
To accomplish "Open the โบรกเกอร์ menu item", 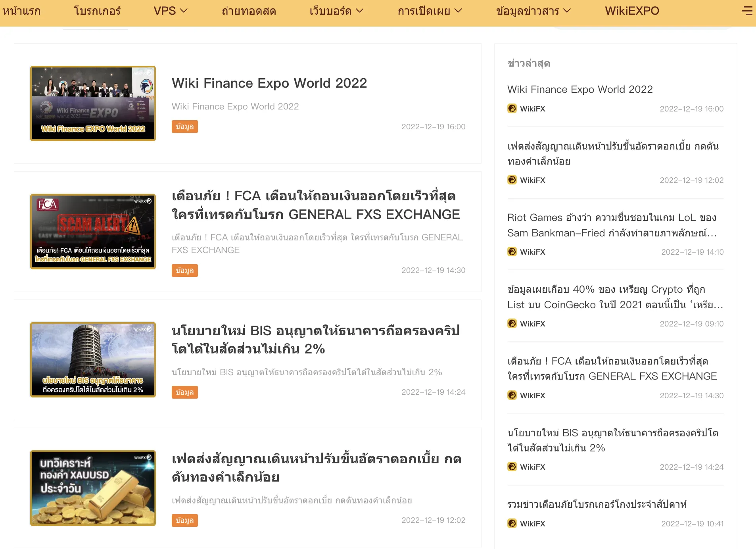I will 97,11.
